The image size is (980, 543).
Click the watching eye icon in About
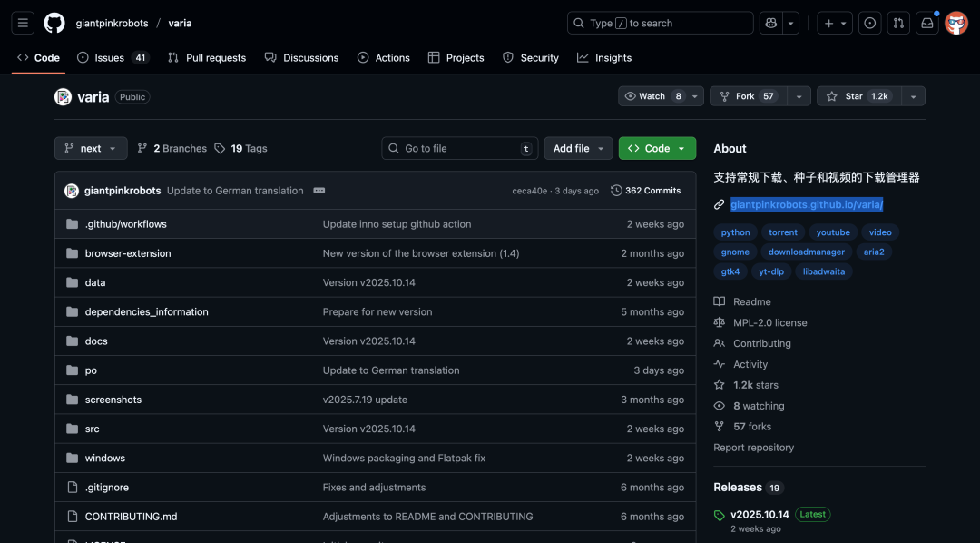click(720, 406)
